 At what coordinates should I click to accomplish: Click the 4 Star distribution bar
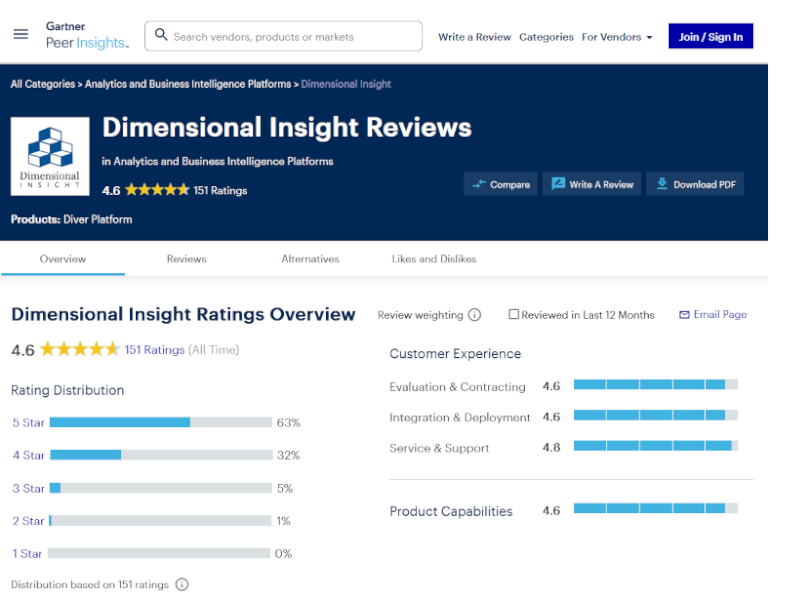tap(161, 455)
